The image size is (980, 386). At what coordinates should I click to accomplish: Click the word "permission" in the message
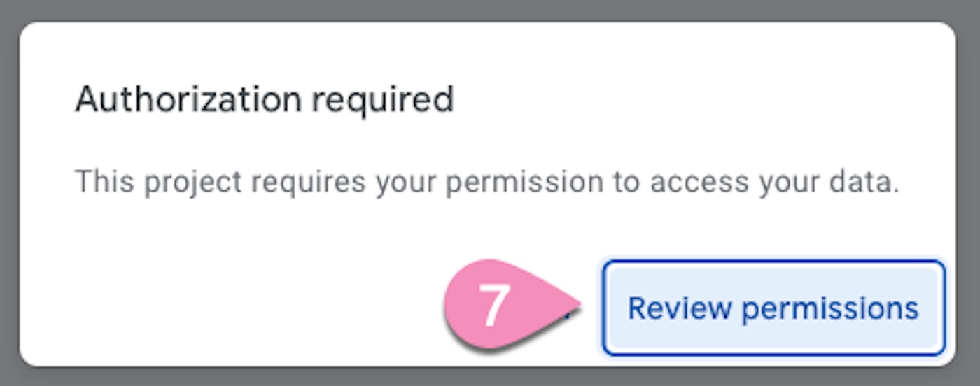pos(524,182)
